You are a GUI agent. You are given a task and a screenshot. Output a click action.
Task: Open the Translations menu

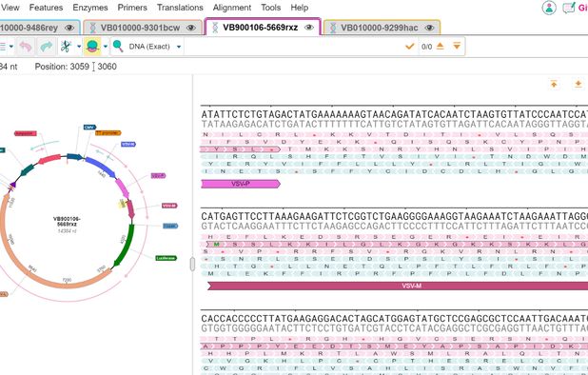click(180, 8)
